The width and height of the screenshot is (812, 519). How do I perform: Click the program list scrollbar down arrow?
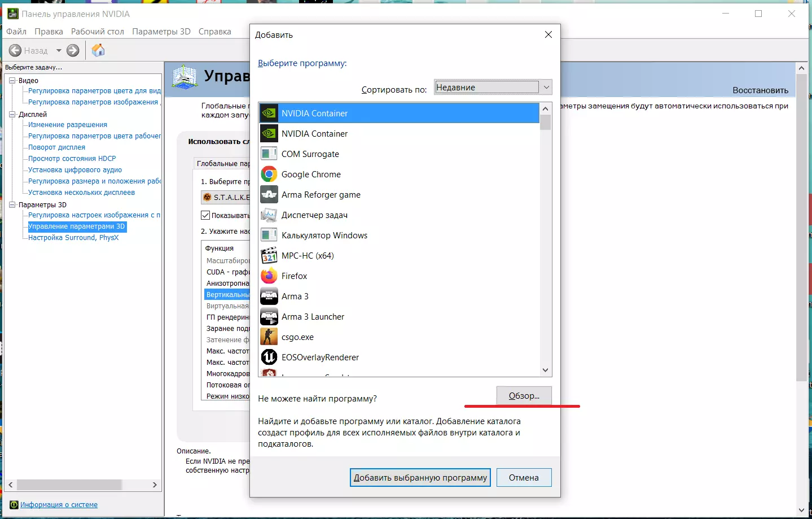pyautogui.click(x=545, y=370)
